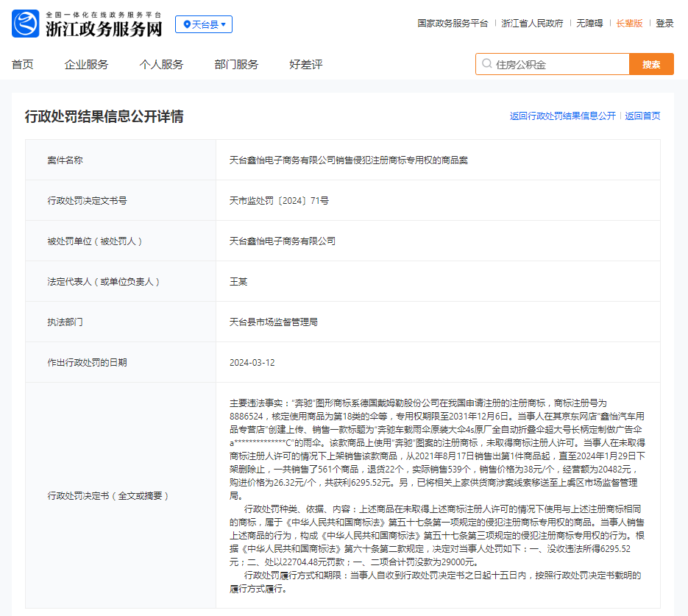Open 浙江省人民政府 link
Image resolution: width=688 pixels, height=616 pixels.
pyautogui.click(x=532, y=24)
